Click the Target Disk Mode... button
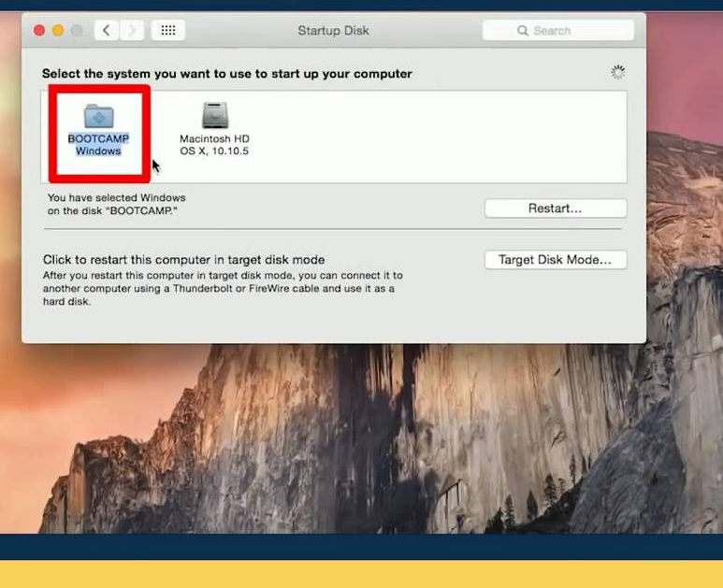Screen dimensions: 723x588 [x=555, y=260]
